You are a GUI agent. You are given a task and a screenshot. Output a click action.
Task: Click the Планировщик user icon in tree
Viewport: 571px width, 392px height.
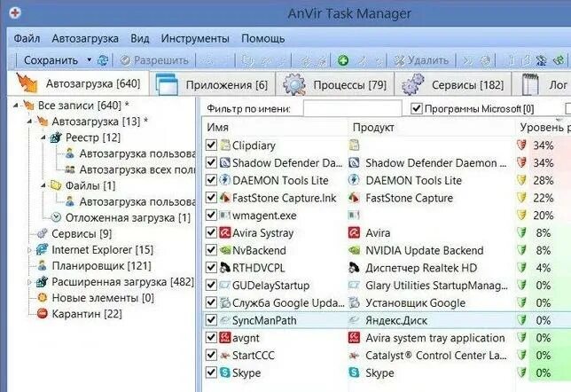43,265
